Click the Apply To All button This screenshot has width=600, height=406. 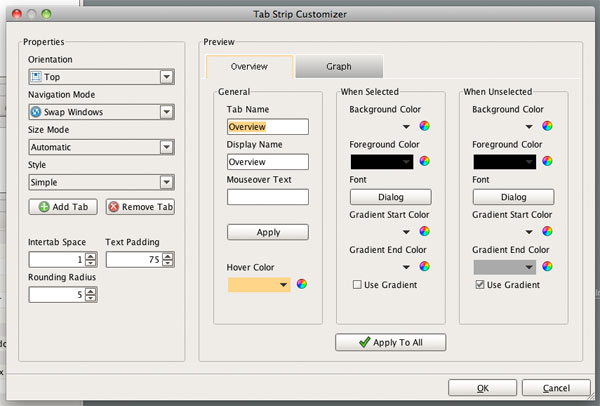pyautogui.click(x=391, y=342)
